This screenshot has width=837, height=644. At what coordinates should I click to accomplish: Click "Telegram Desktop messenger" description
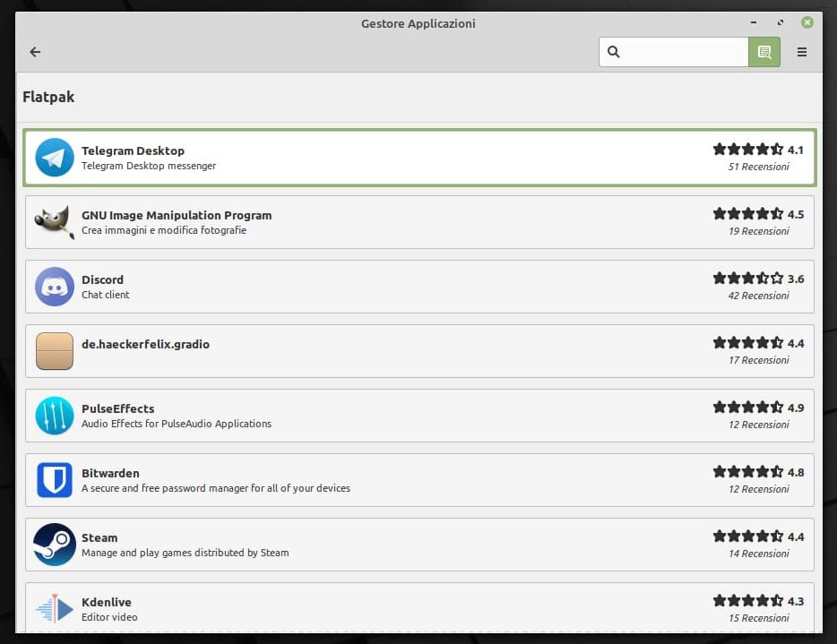[x=149, y=166]
